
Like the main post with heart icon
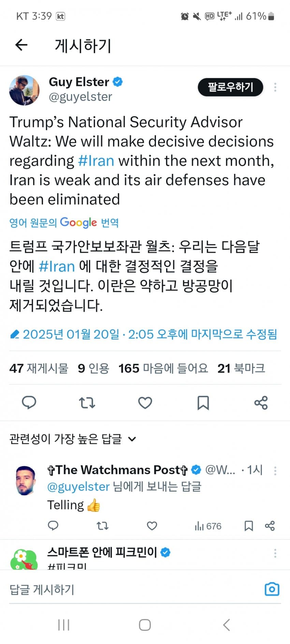(145, 403)
